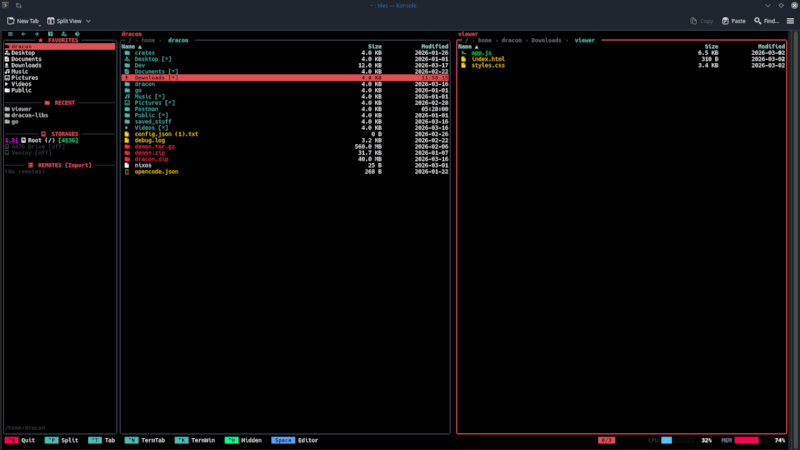
Task: Click Size column header in viewer pane
Action: (711, 46)
